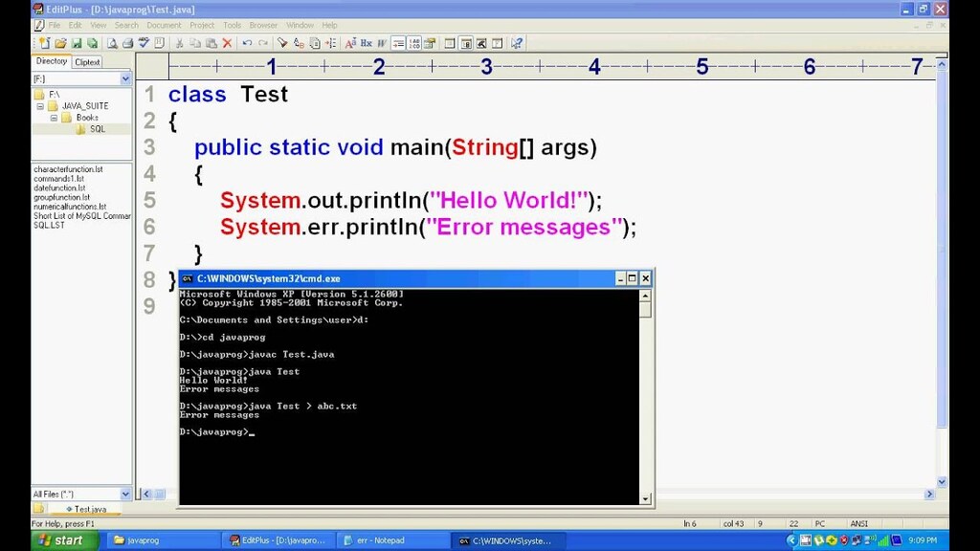This screenshot has width=980, height=551.
Task: Open the Document menu
Action: tap(164, 25)
